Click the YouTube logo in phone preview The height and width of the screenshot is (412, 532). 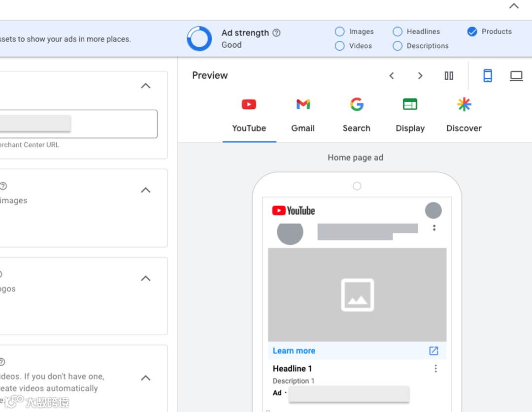point(294,211)
